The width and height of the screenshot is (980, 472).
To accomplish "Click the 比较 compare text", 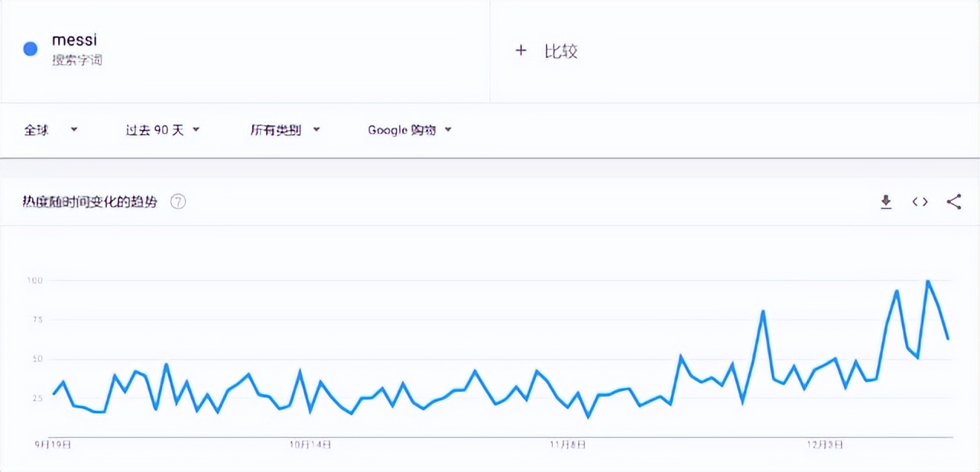I will 560,51.
